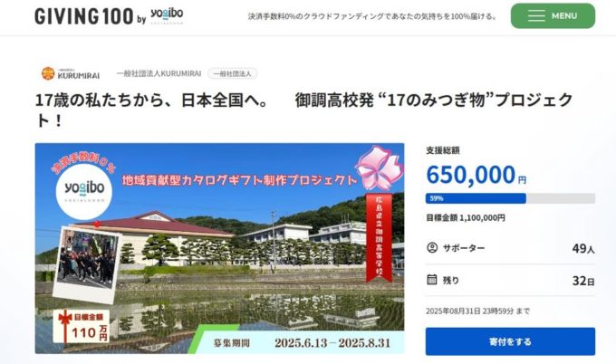Click the 寄付をする donate button
Image resolution: width=616 pixels, height=364 pixels.
click(x=510, y=341)
